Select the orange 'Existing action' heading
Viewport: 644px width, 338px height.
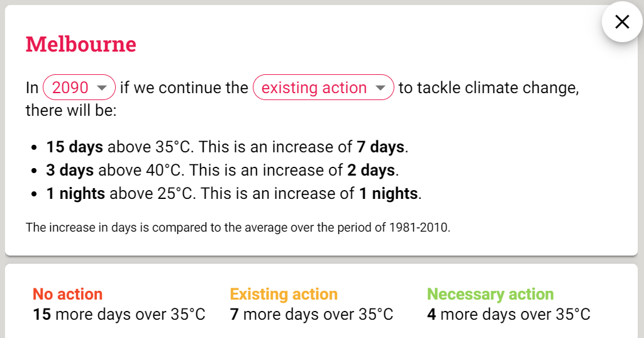[284, 294]
